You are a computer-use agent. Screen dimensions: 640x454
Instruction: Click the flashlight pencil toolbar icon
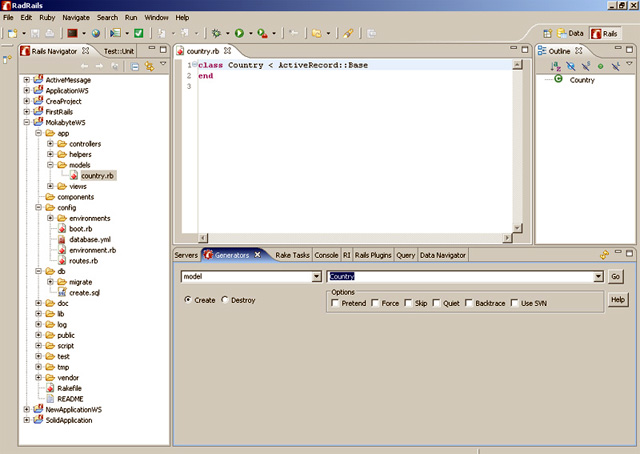348,33
